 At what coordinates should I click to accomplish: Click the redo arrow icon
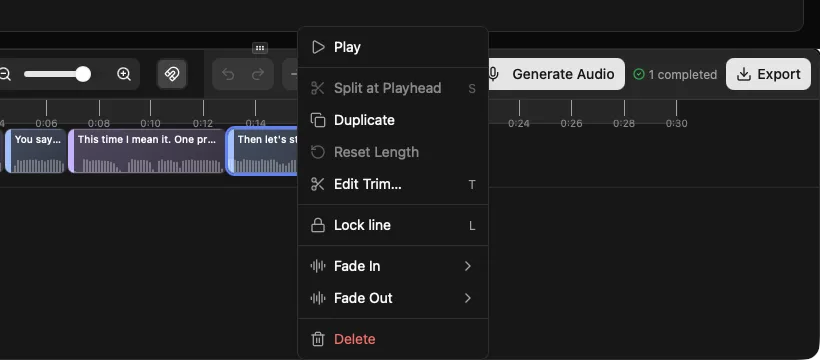pos(258,74)
